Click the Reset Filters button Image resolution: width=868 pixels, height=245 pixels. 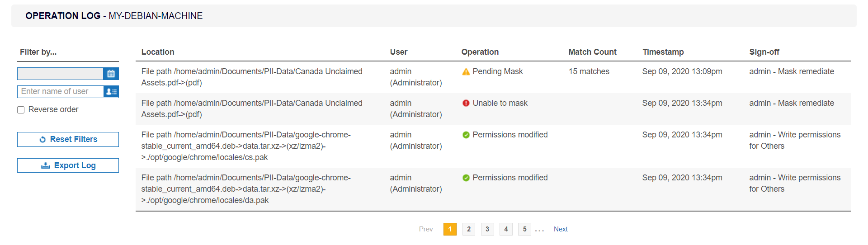tap(68, 139)
